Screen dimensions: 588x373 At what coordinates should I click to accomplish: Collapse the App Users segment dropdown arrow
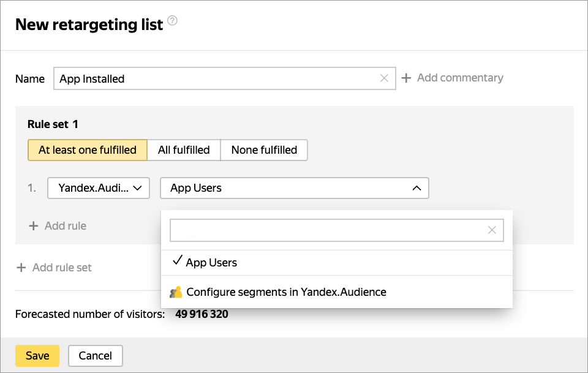(x=417, y=188)
